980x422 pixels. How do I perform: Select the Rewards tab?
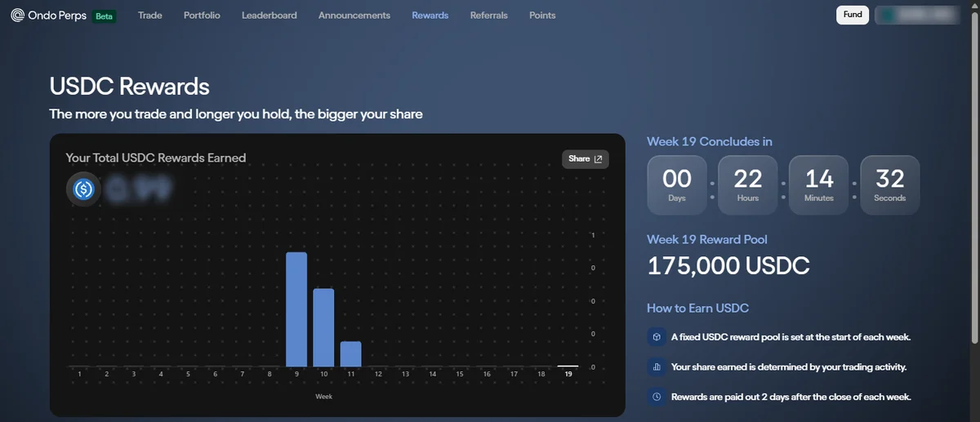coord(430,15)
